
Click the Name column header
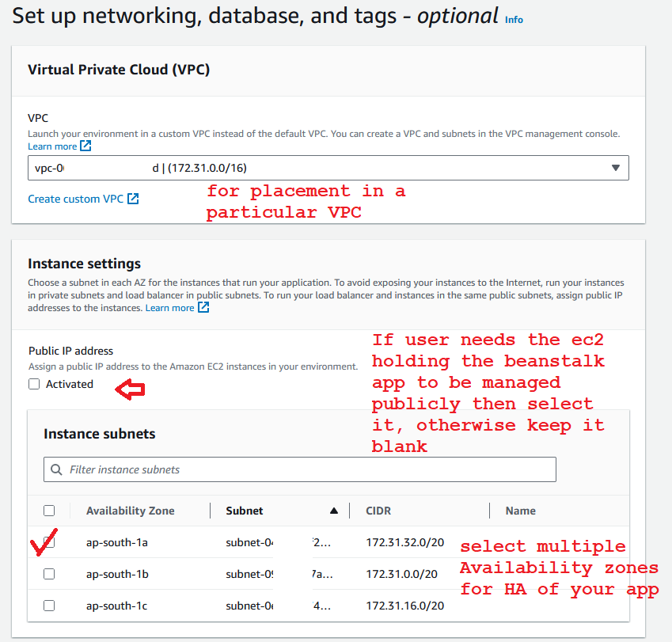(521, 511)
